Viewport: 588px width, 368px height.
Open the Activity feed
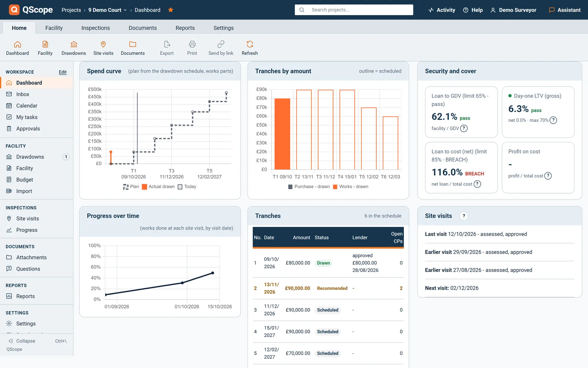(x=442, y=10)
